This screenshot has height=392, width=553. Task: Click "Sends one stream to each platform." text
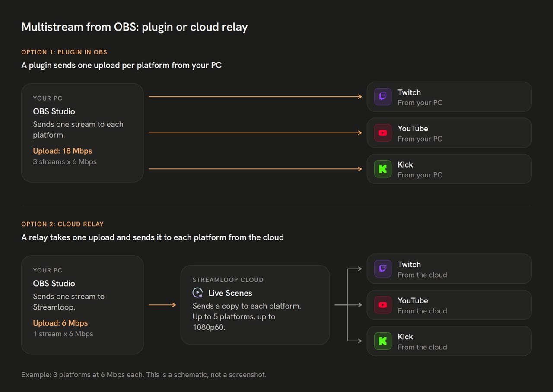point(78,130)
